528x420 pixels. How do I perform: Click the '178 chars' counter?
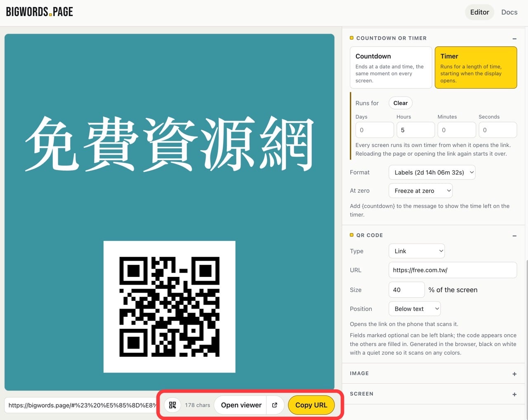tap(198, 405)
